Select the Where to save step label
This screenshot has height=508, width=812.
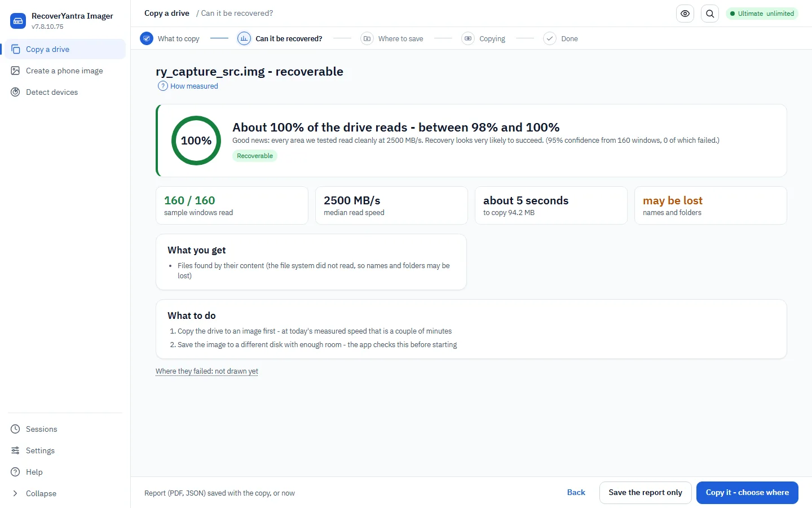(400, 38)
